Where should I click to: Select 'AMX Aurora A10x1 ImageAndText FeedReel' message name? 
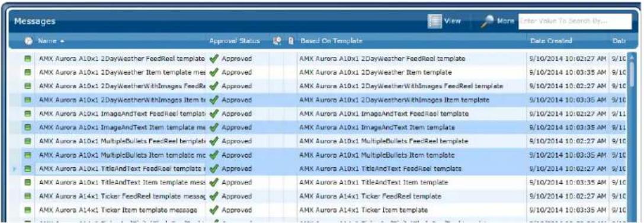[121, 113]
